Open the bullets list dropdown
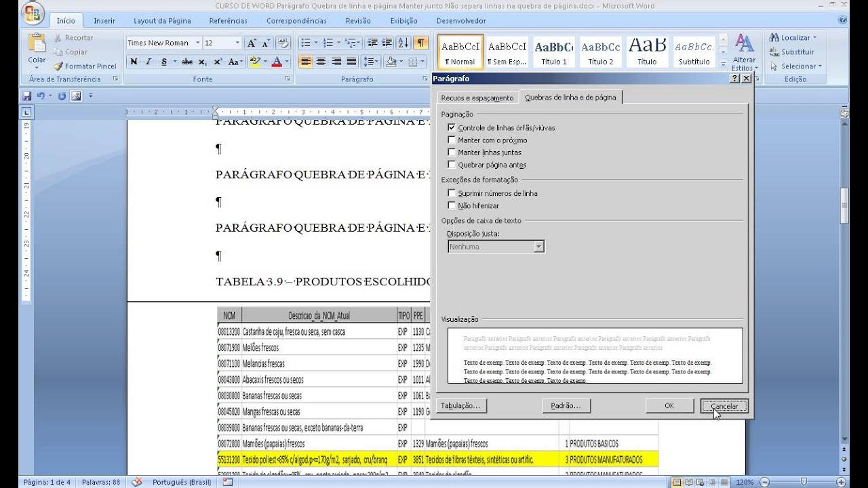The width and height of the screenshot is (868, 488). pyautogui.click(x=317, y=43)
